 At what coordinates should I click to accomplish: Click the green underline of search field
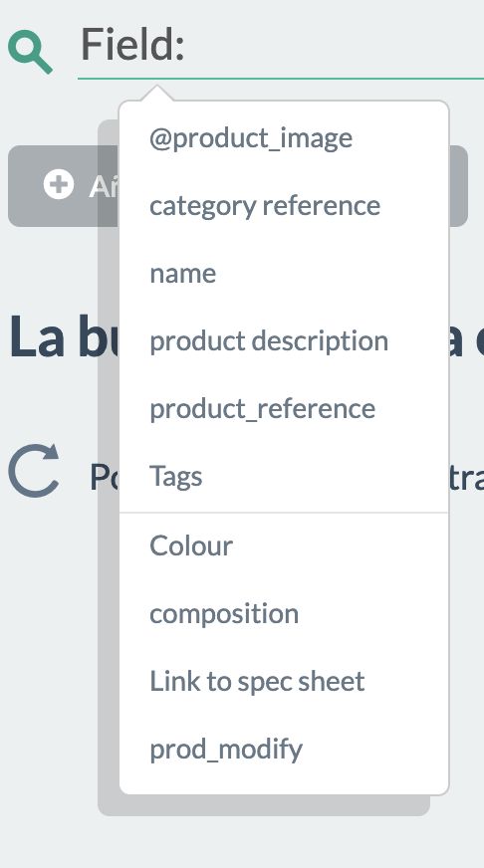pyautogui.click(x=281, y=79)
